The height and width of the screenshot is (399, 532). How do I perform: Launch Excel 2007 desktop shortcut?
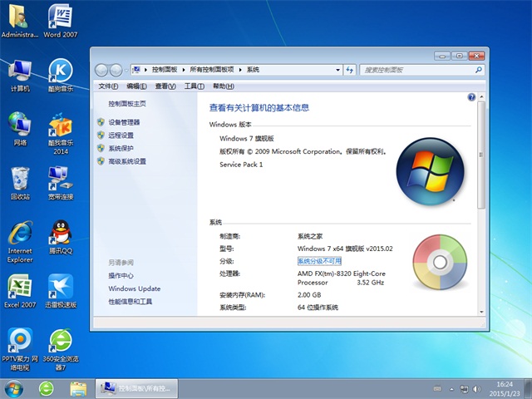[20, 291]
